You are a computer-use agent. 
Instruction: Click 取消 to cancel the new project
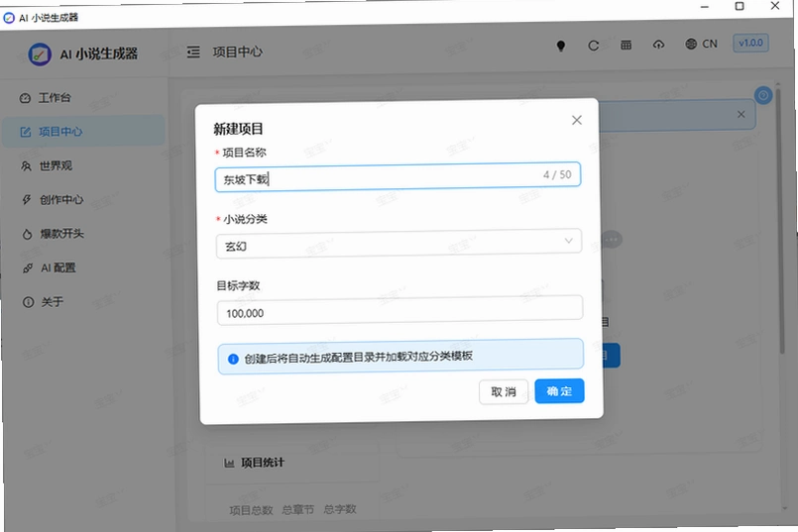(504, 391)
